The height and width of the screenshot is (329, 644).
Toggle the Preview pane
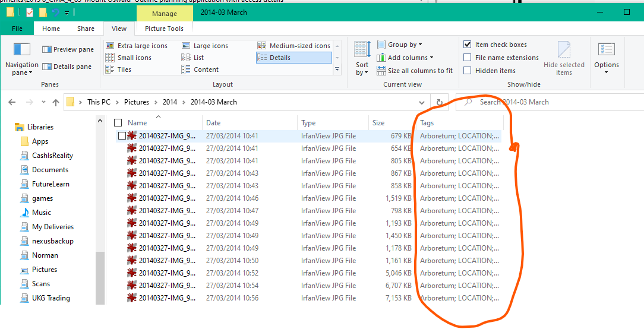[x=68, y=49]
